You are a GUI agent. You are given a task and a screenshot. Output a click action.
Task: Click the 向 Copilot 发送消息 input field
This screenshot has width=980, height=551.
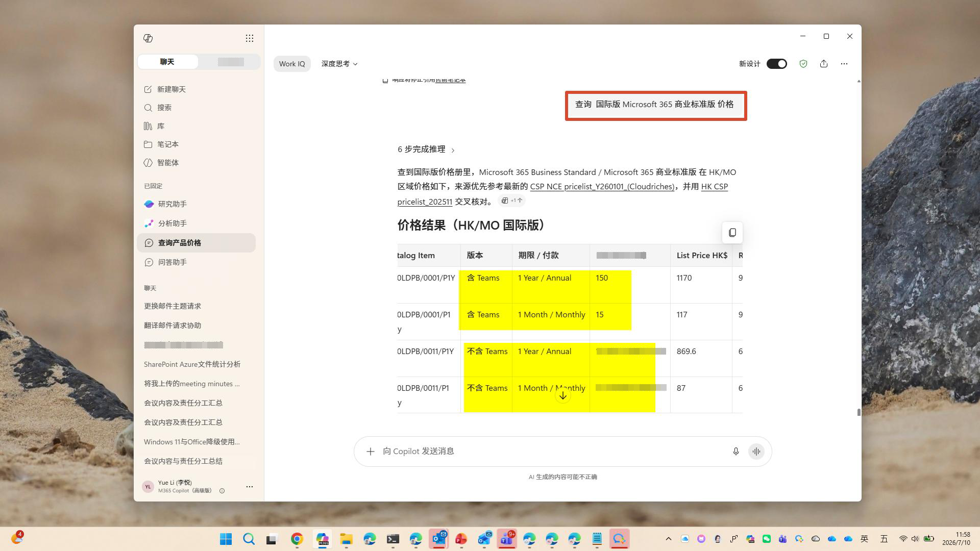pyautogui.click(x=554, y=452)
